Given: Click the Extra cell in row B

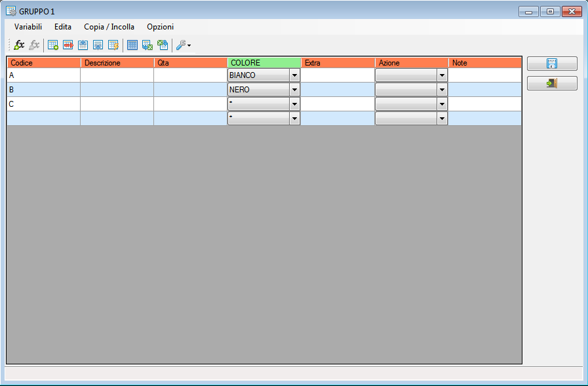Looking at the screenshot, I should [338, 90].
